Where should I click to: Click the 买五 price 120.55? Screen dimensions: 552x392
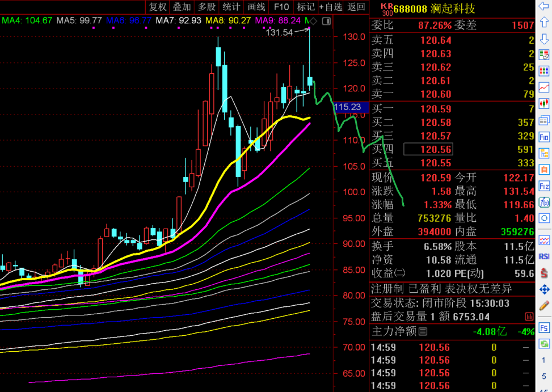(436, 163)
